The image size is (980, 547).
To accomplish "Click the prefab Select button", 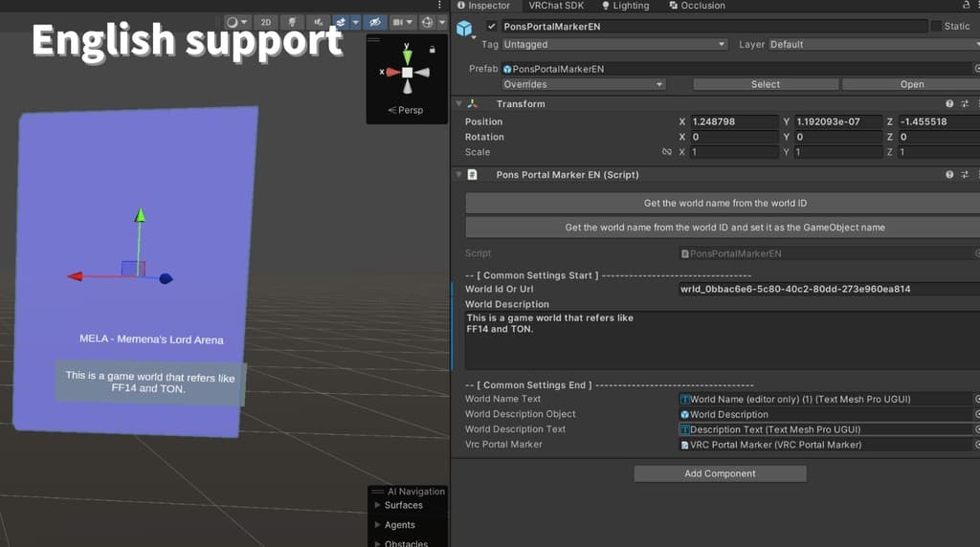I will (x=765, y=84).
